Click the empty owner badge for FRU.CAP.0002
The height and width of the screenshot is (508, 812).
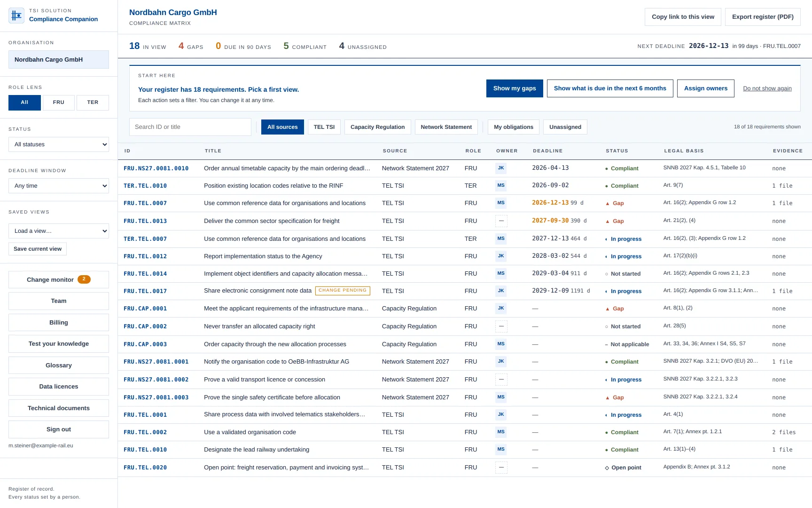pyautogui.click(x=501, y=326)
